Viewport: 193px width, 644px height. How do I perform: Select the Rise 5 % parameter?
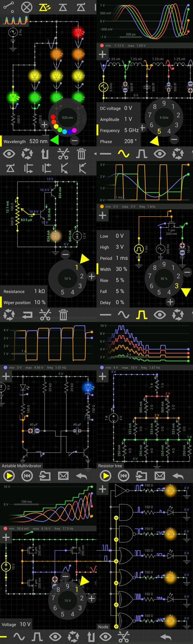[x=113, y=280]
